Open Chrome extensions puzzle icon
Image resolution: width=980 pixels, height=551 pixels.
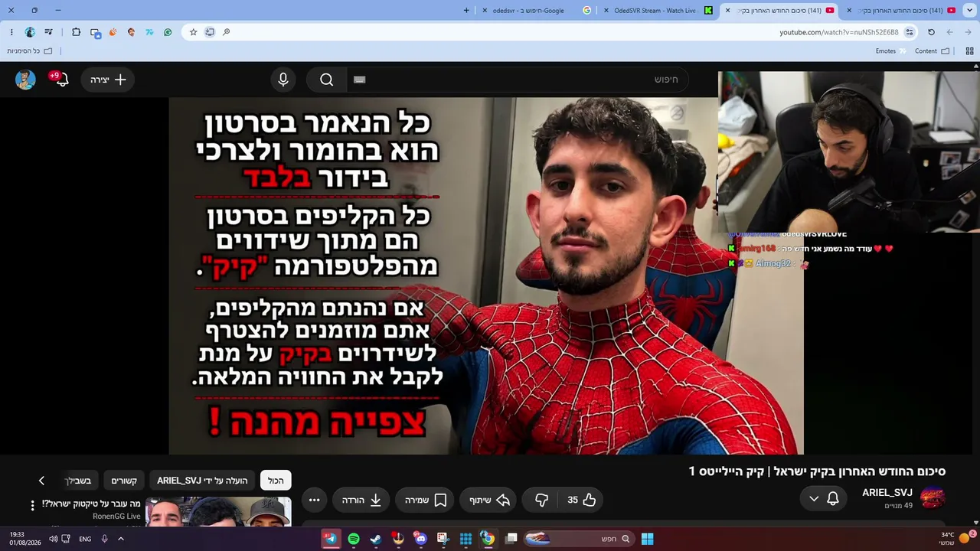pyautogui.click(x=76, y=32)
